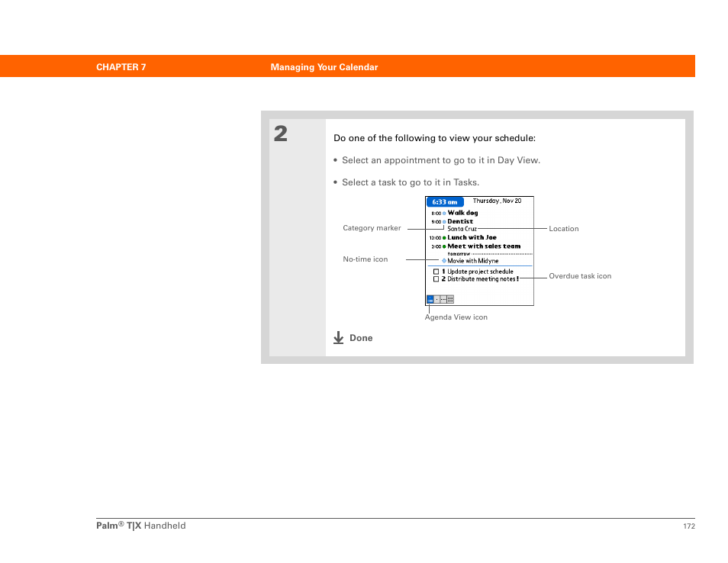
Task: Switch to Month View grid icon
Action: [450, 299]
